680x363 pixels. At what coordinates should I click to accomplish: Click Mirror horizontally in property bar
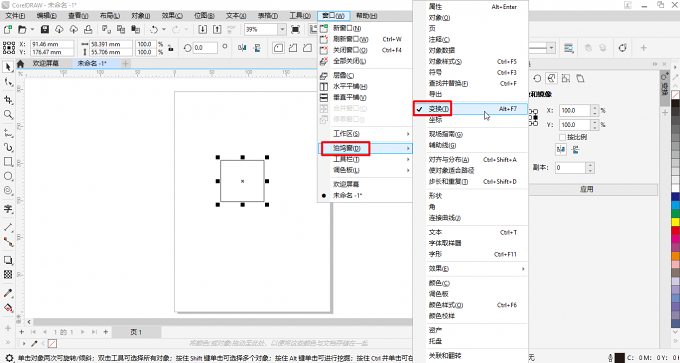click(x=242, y=48)
